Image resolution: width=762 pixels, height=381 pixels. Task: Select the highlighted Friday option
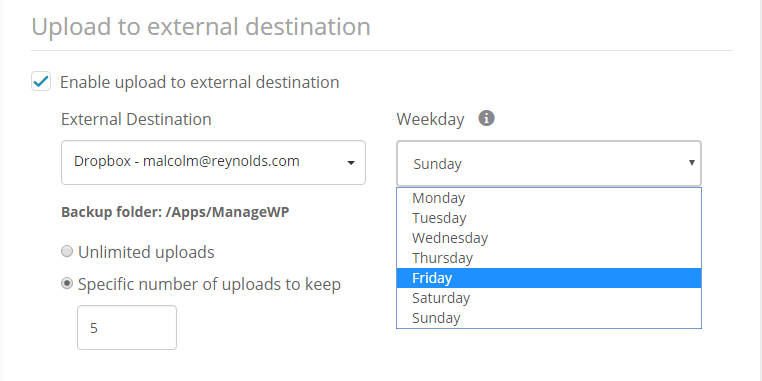(x=549, y=277)
